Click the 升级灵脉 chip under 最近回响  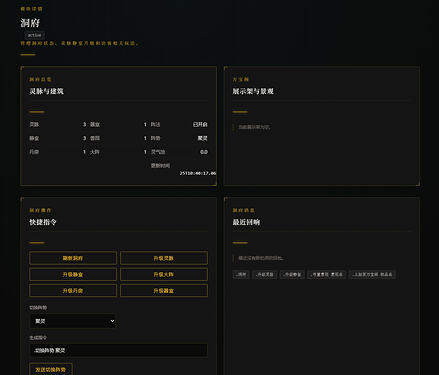tap(265, 275)
